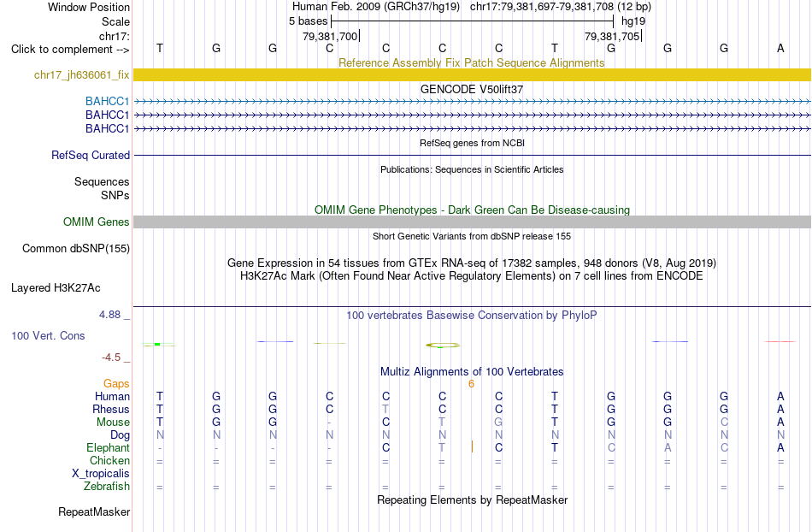The height and width of the screenshot is (532, 812).
Task: Click the red PhyloP conservation mark at last base
Action: (780, 341)
